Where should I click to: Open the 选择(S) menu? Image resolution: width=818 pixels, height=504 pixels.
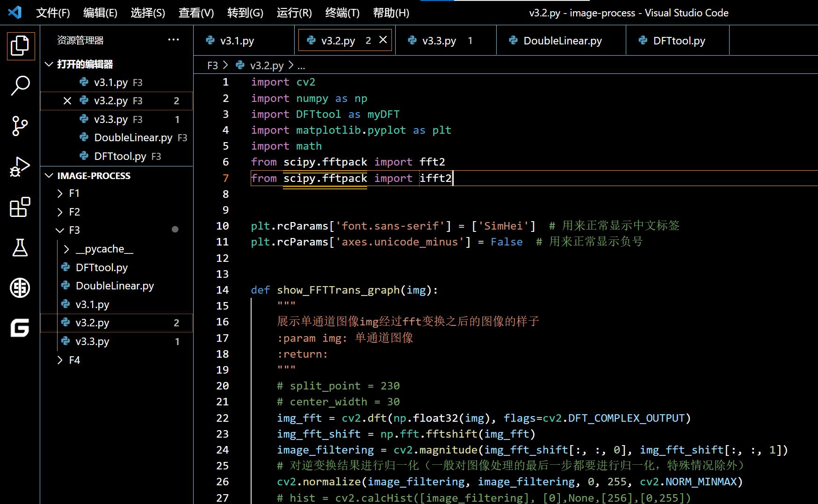tap(148, 13)
